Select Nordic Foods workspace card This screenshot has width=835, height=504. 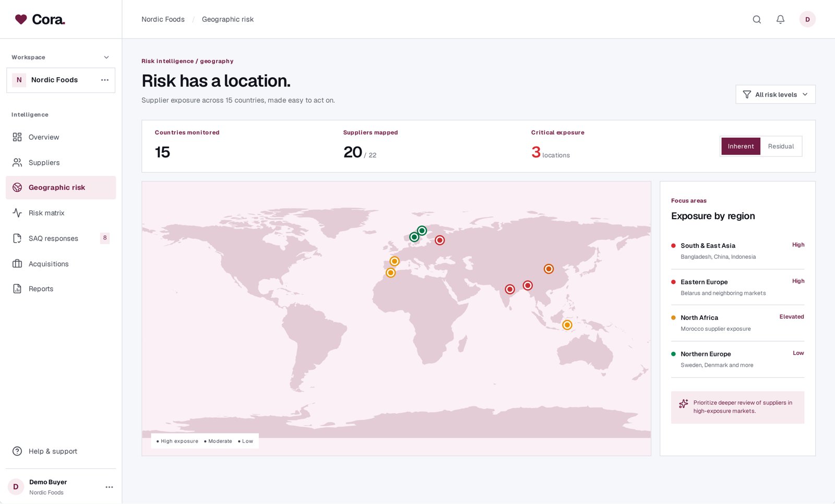pos(61,80)
